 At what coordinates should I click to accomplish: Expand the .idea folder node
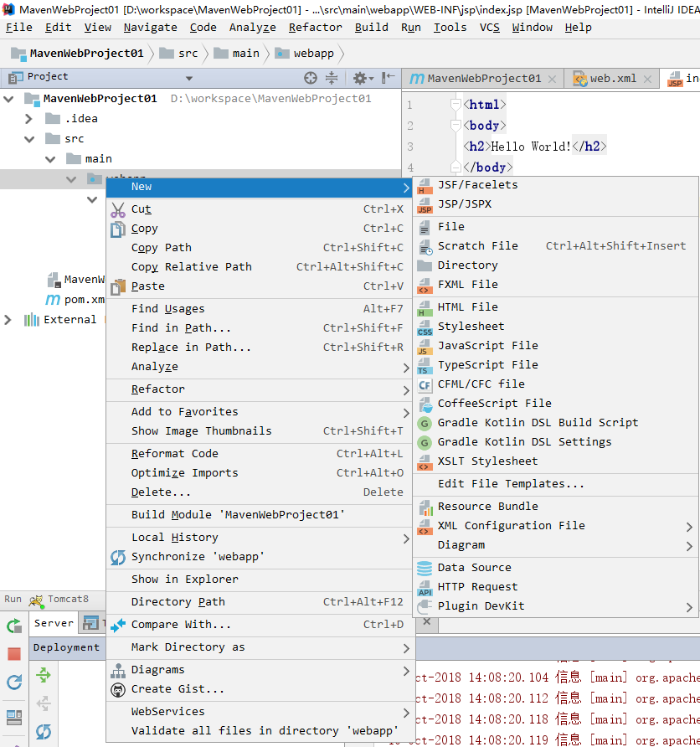(x=28, y=119)
